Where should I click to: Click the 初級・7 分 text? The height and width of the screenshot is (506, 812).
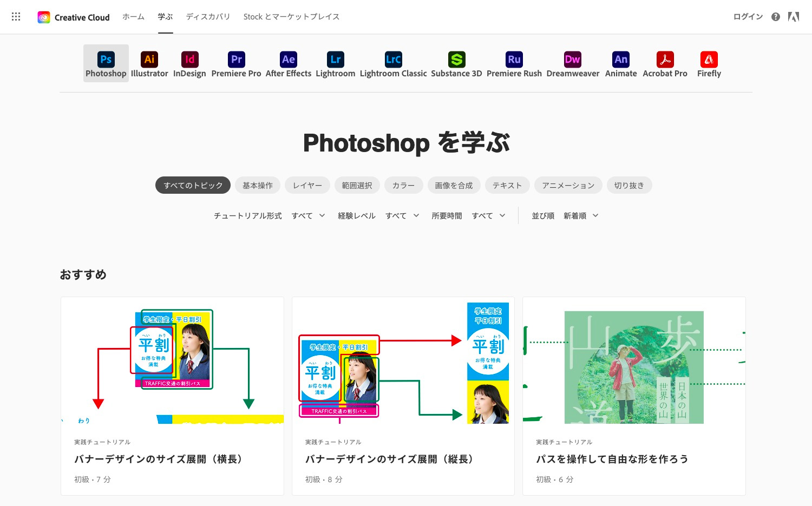[93, 479]
